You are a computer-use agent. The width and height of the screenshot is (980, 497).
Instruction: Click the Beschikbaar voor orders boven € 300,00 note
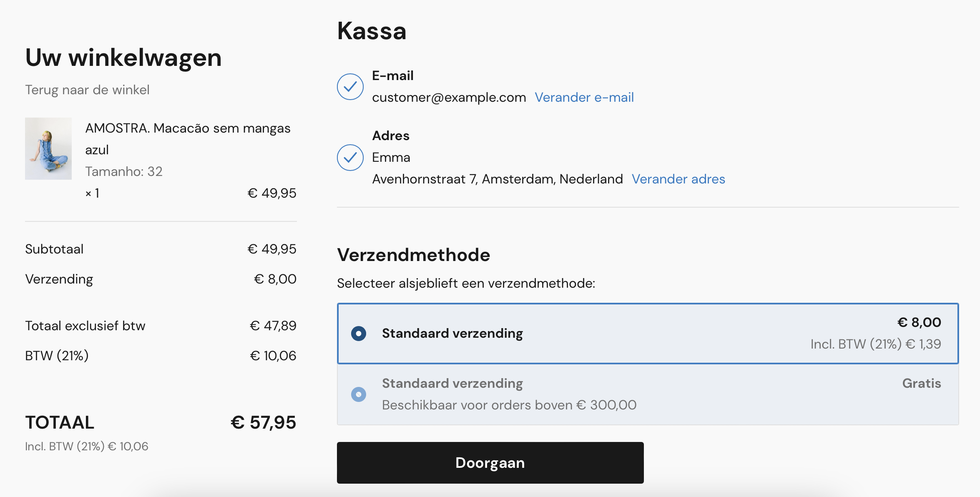[509, 405]
